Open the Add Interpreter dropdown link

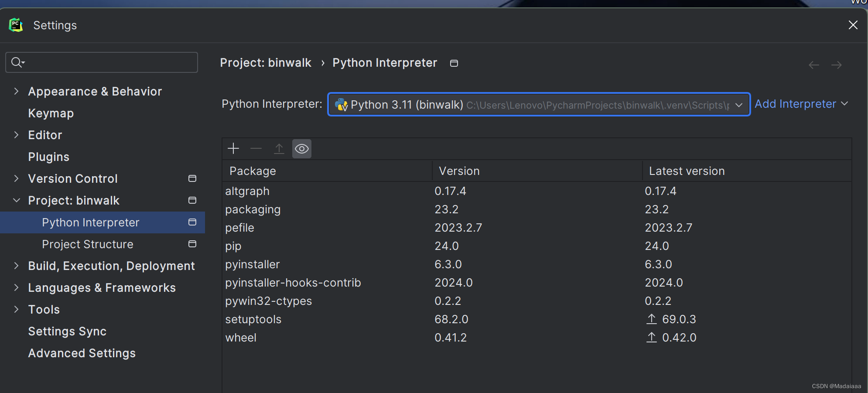tap(801, 104)
